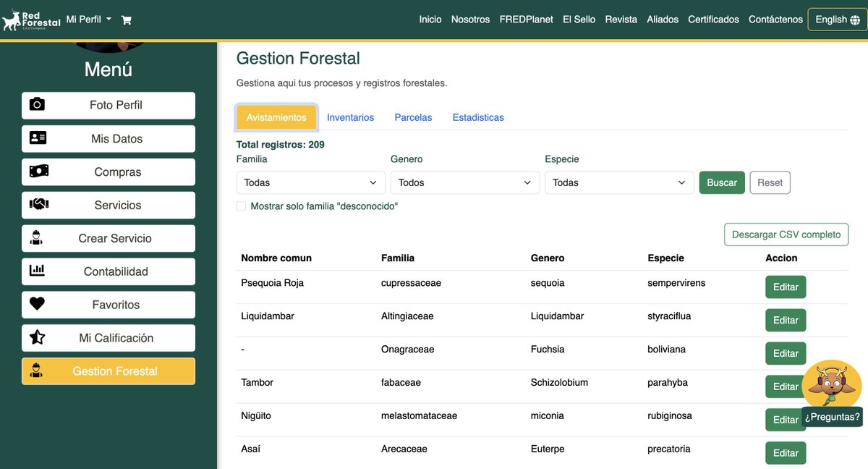Viewport: 868px width, 469px height.
Task: Click the Reset filter button
Action: tap(770, 182)
